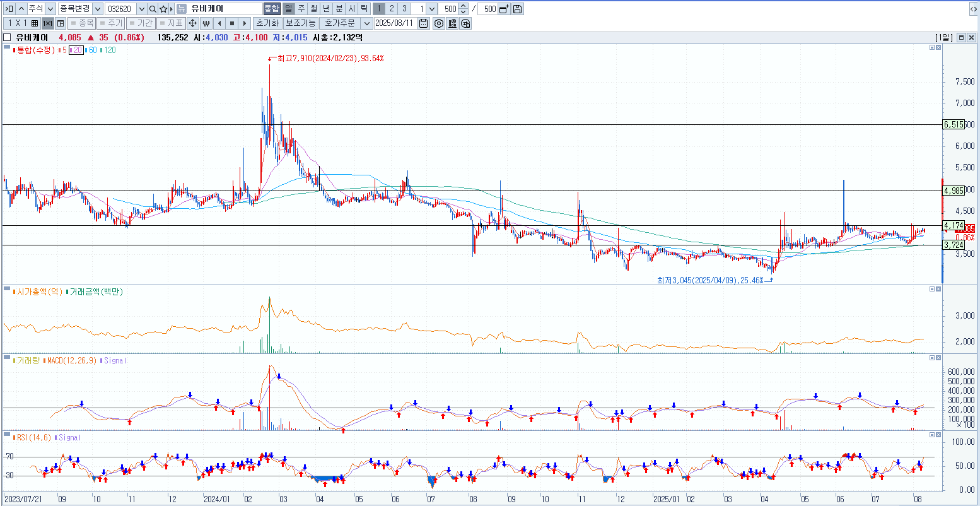This screenshot has height=506, width=980.
Task: Maximize chart pane next to [1일]
Action: click(961, 37)
